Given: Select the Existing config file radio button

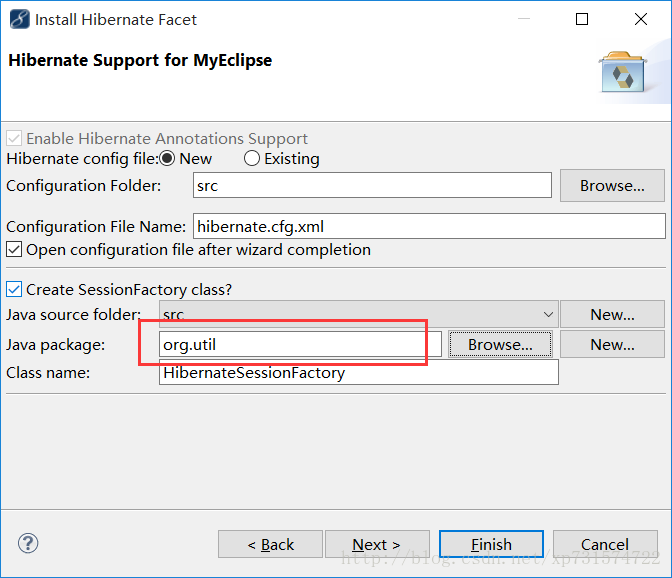Looking at the screenshot, I should pos(252,159).
